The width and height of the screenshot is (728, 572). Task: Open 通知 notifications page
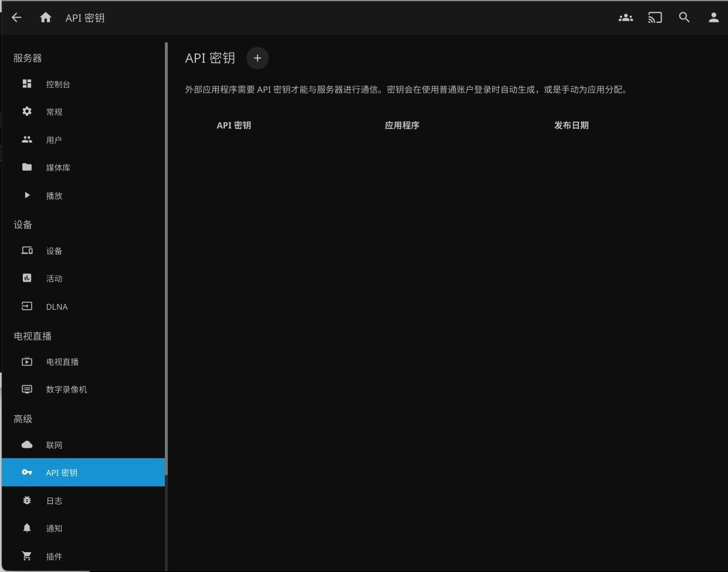pos(83,528)
